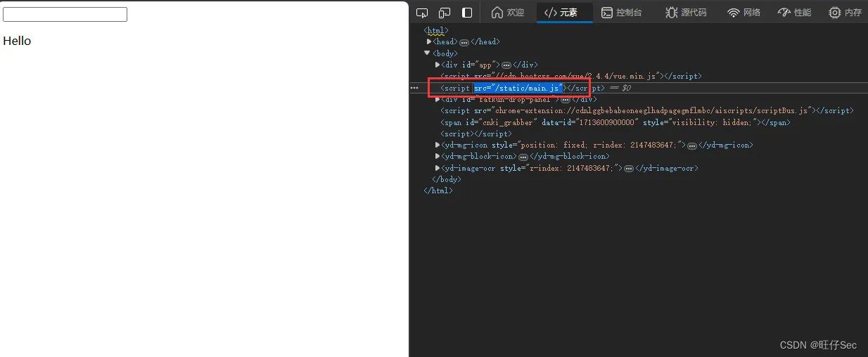
Task: Select the closing /body tag line
Action: point(446,179)
